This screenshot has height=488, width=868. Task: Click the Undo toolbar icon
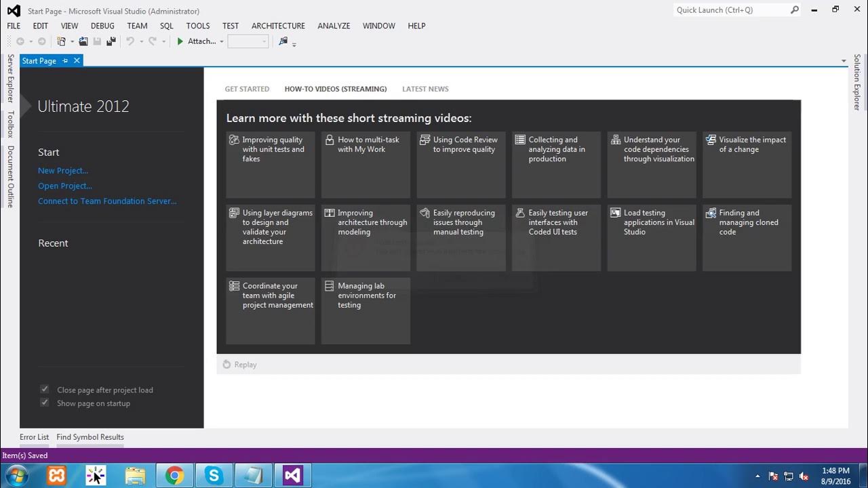(x=130, y=41)
